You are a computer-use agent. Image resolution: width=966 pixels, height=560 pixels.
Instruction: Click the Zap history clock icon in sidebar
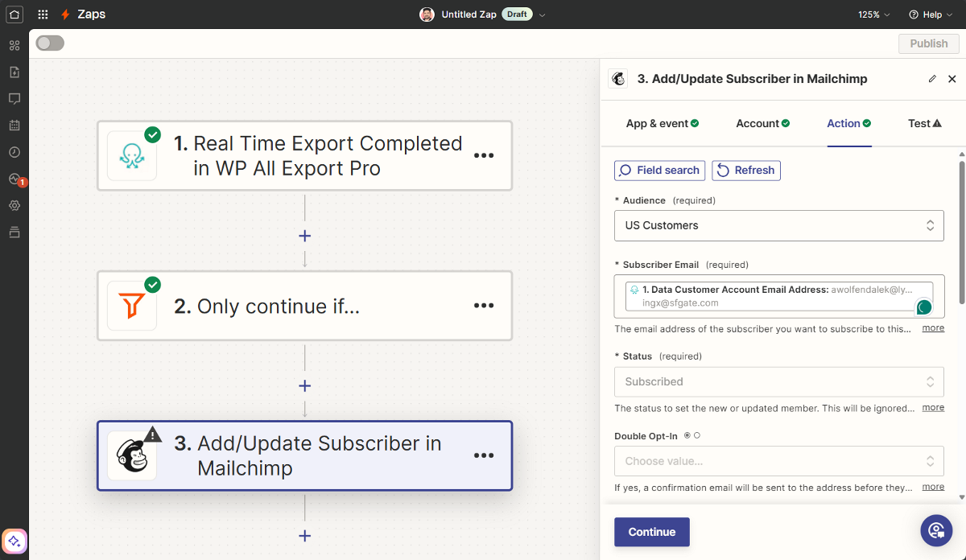click(x=14, y=152)
